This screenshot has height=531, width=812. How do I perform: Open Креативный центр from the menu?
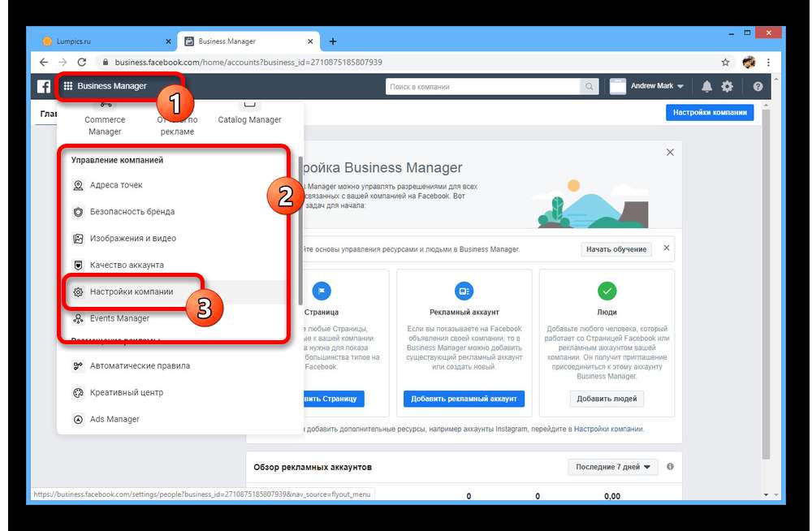[127, 393]
